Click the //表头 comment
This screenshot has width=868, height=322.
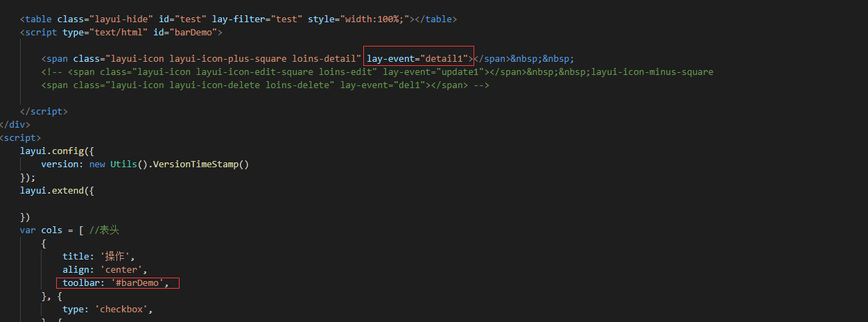pos(104,230)
